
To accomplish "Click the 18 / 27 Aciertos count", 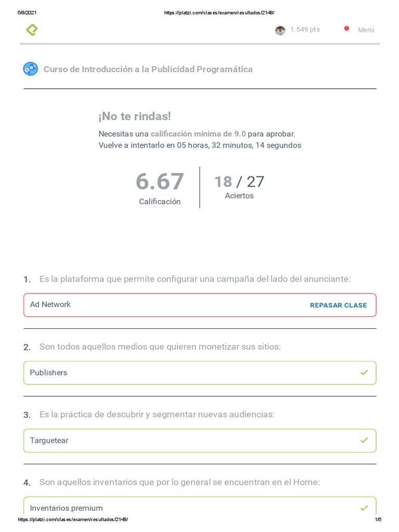I will 239,182.
